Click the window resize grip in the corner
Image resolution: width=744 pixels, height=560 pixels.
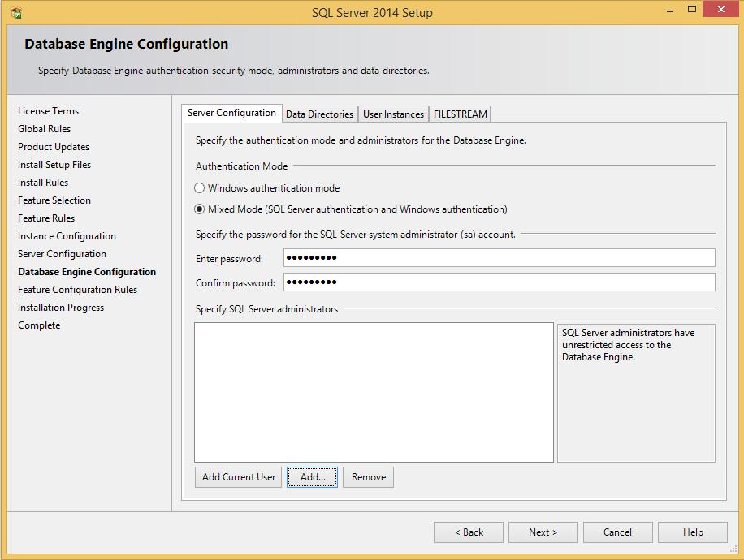pos(733,549)
